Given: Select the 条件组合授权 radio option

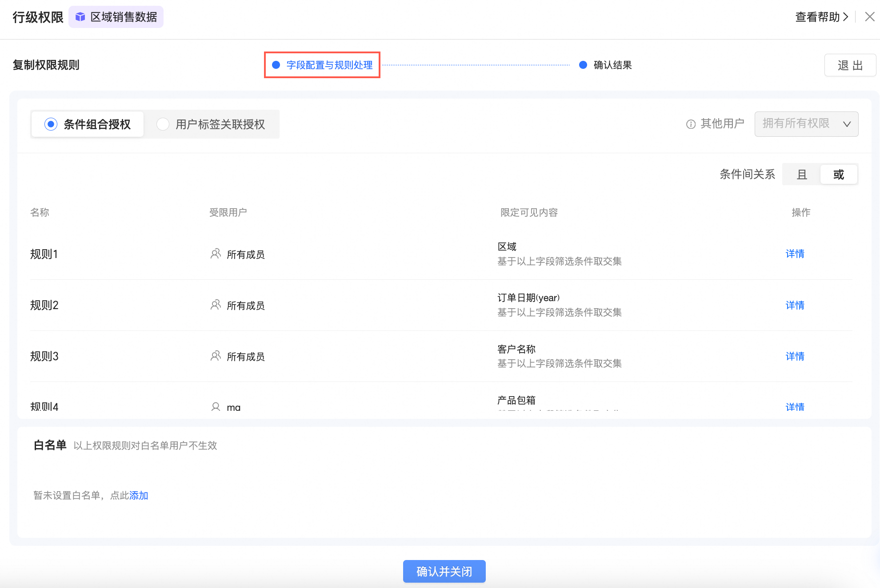Looking at the screenshot, I should pos(51,124).
